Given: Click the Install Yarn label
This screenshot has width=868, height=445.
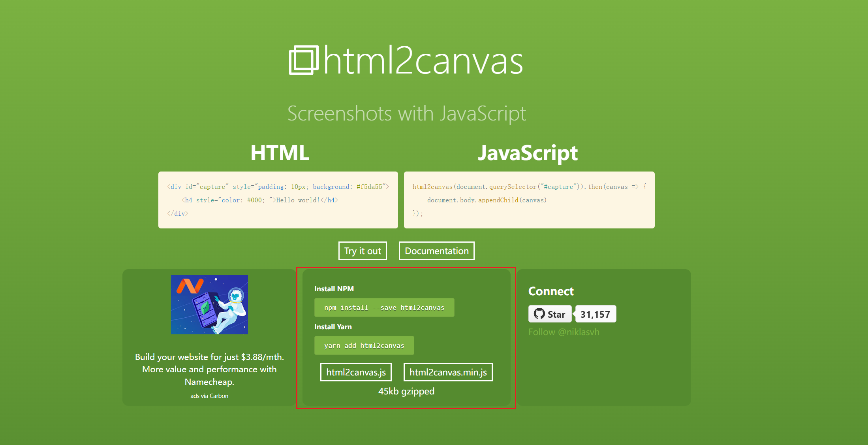Looking at the screenshot, I should 333,327.
